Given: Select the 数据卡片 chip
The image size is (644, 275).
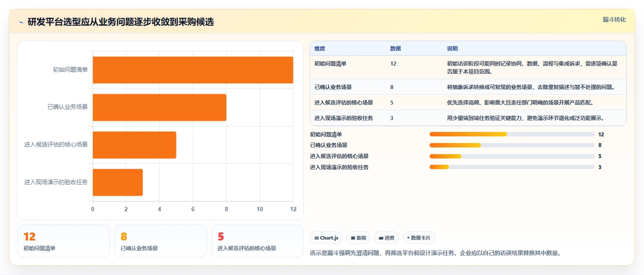Looking at the screenshot, I should tap(419, 238).
